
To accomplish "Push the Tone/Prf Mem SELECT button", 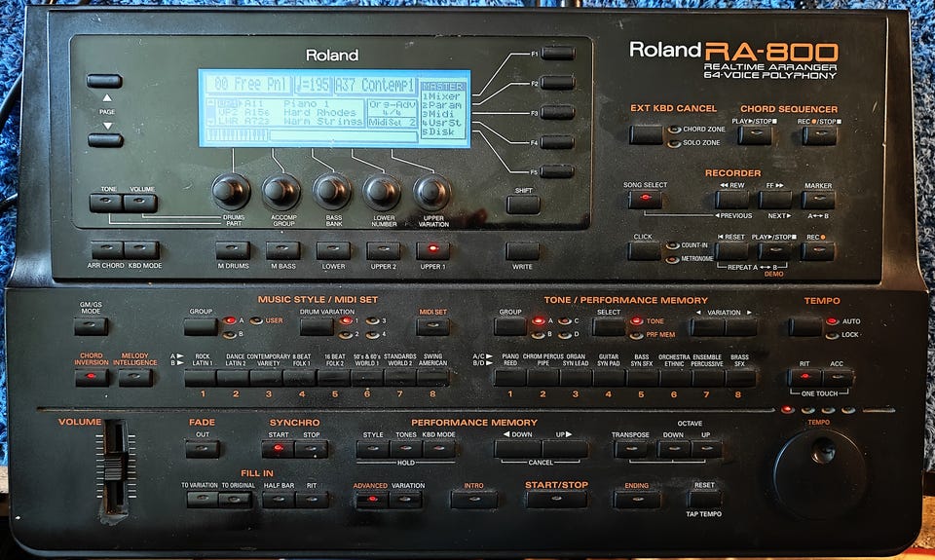I will pos(609,327).
